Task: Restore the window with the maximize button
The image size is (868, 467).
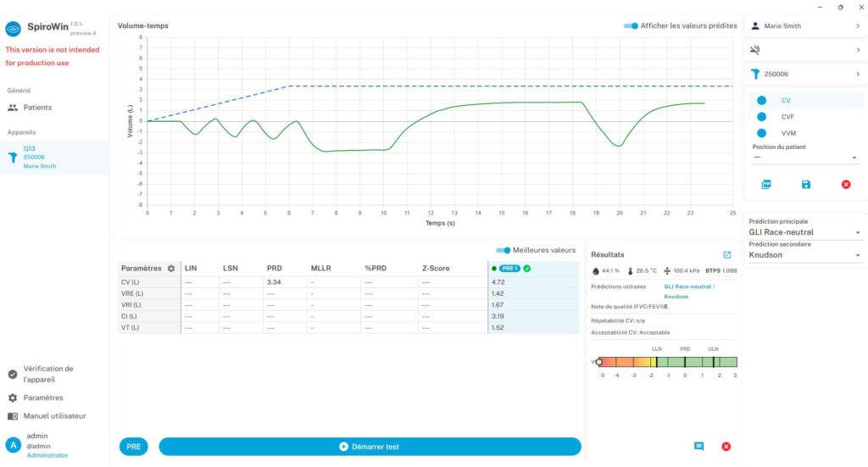Action: [840, 7]
